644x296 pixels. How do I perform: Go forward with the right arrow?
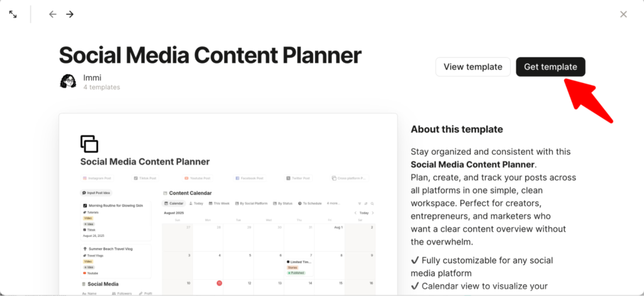point(70,14)
